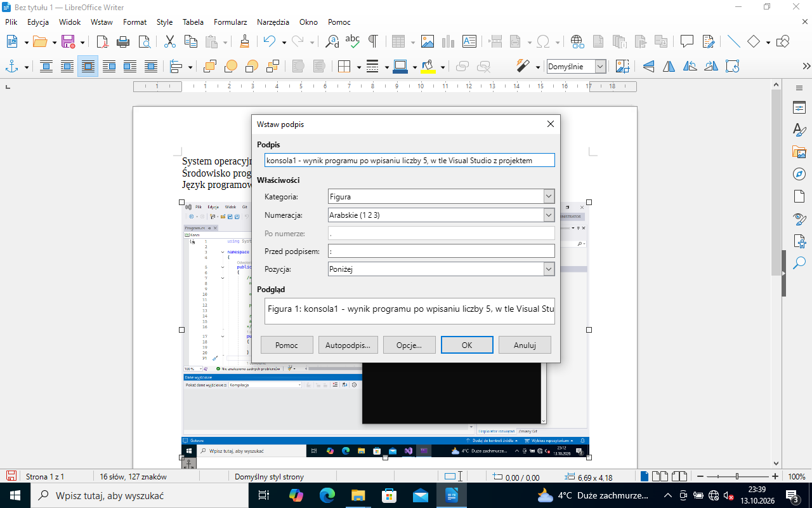Open the Narzędzia menu

[273, 22]
